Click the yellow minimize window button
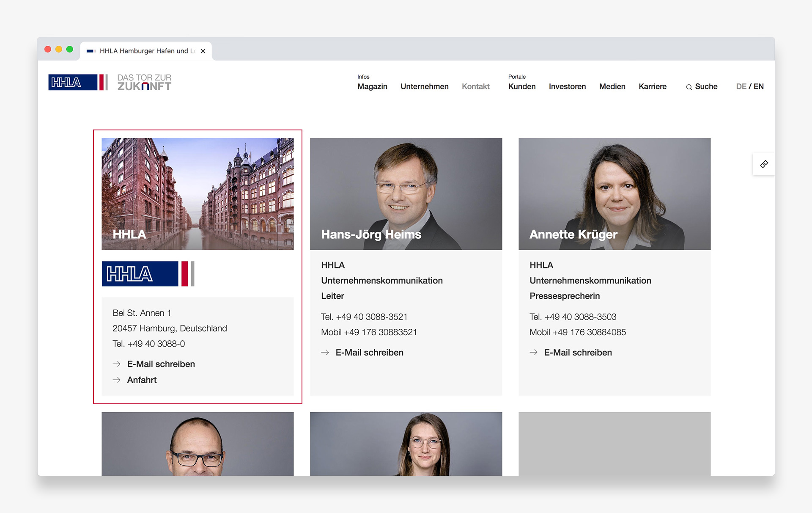The image size is (812, 513). point(59,49)
